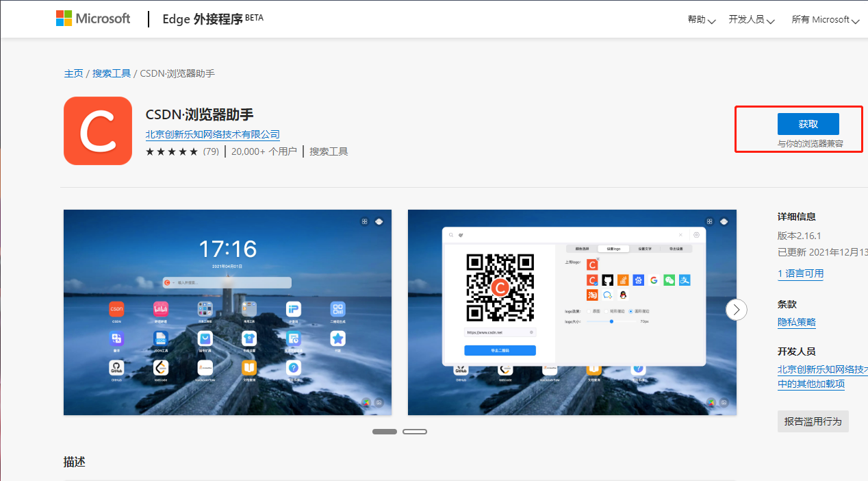
Task: Click 报告滥用行为 button
Action: (x=813, y=421)
